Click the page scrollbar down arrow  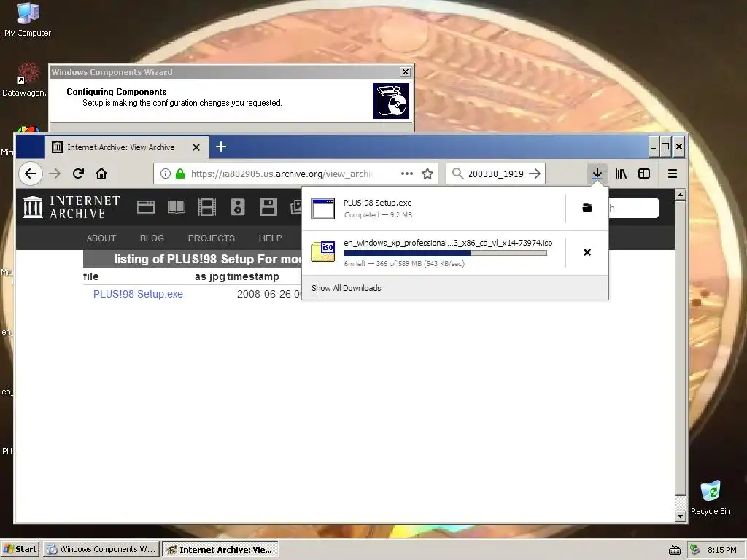click(681, 516)
